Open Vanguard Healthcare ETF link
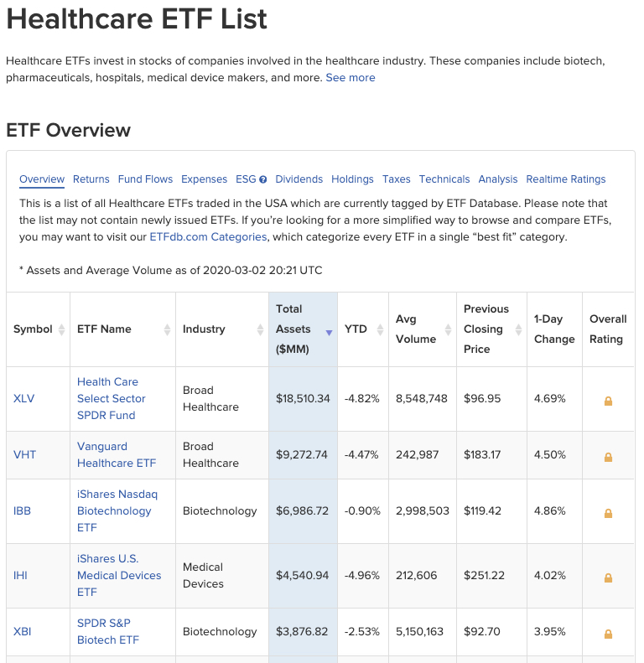This screenshot has height=663, width=644. pos(117,454)
